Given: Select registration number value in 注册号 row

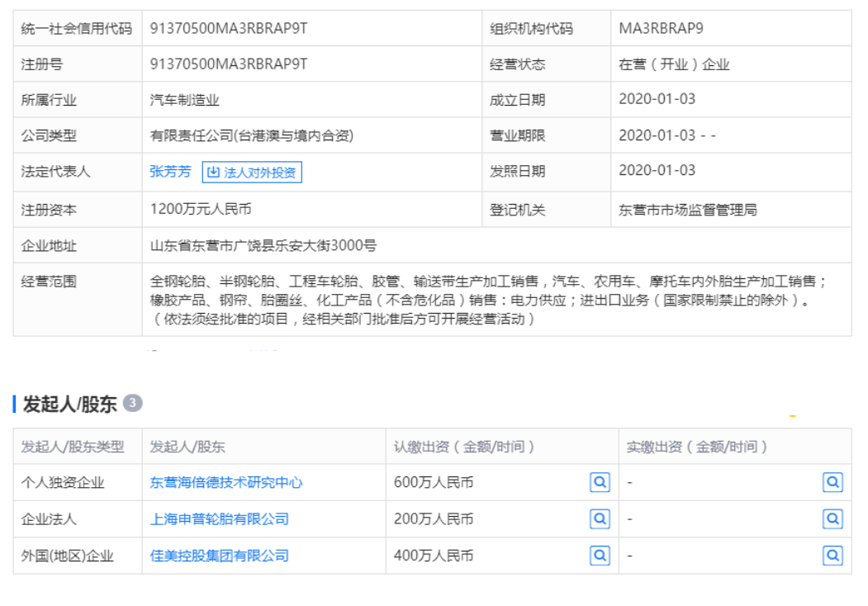Looking at the screenshot, I should click(x=229, y=64).
